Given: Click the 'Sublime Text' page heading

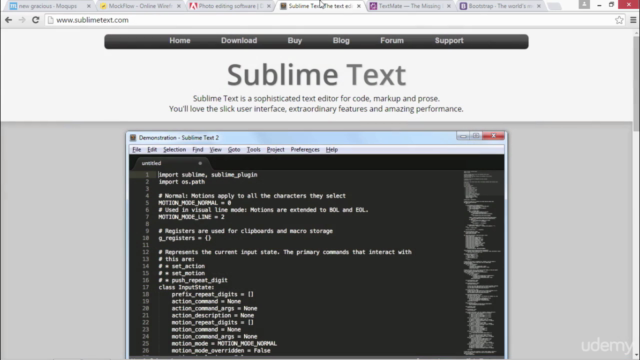Looking at the screenshot, I should coord(316,75).
